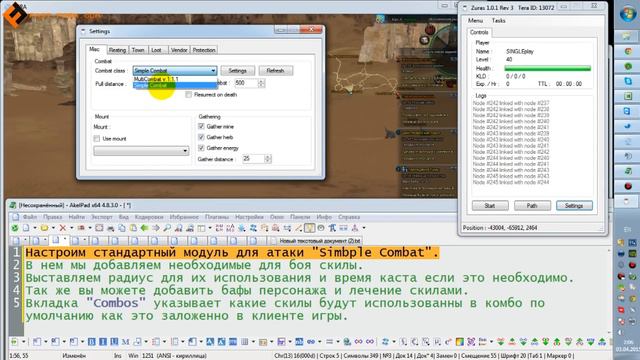Click the open folder icon in AkelPad toolbar
640x360 pixels.
(44, 228)
